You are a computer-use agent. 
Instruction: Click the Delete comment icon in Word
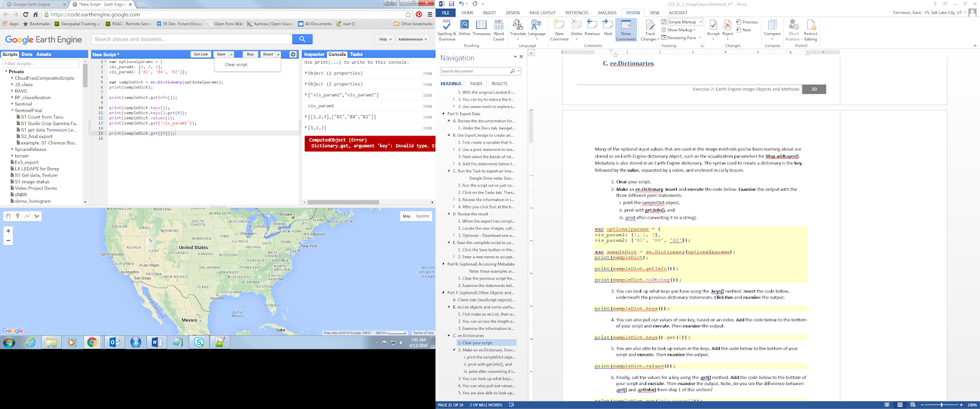point(576,29)
